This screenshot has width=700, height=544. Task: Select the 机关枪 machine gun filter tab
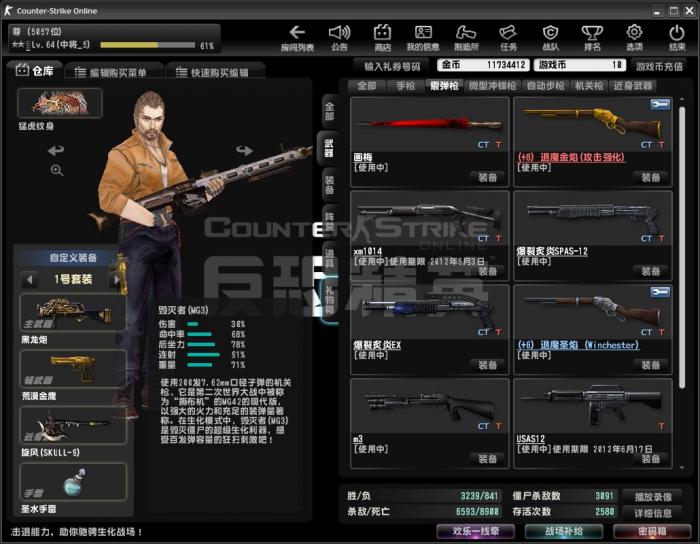(589, 86)
